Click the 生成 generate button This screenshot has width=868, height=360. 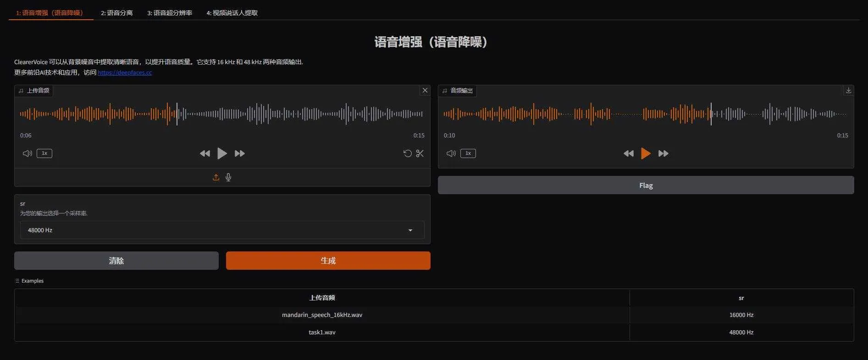pos(328,261)
